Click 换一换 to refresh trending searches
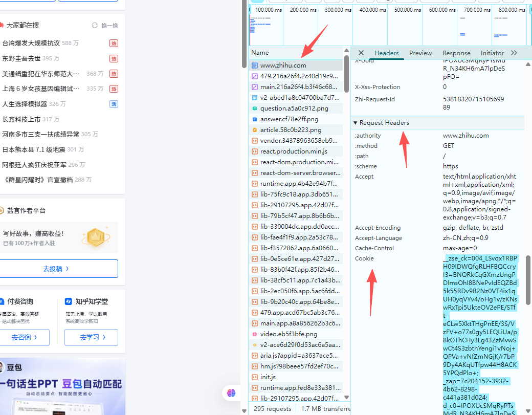The height and width of the screenshot is (415, 532). point(109,26)
